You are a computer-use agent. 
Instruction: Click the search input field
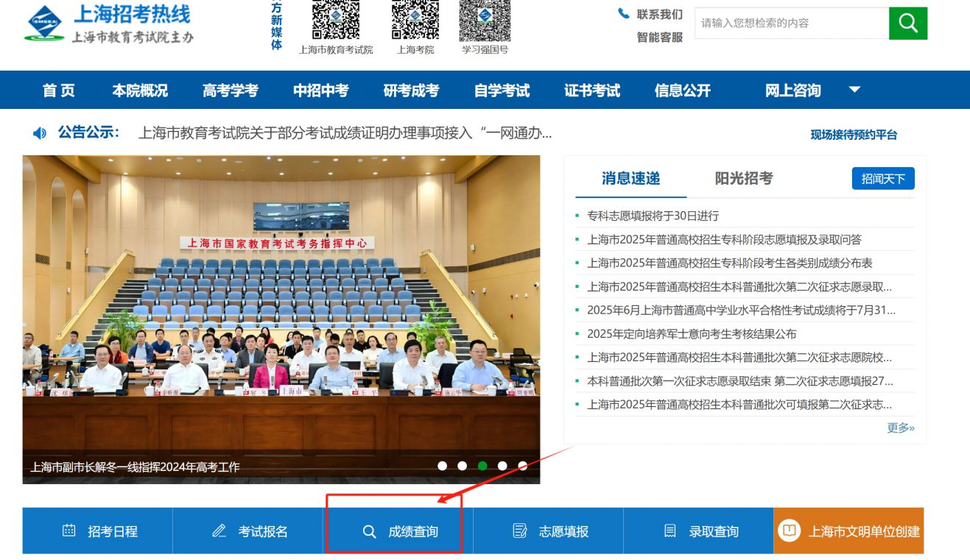(791, 24)
